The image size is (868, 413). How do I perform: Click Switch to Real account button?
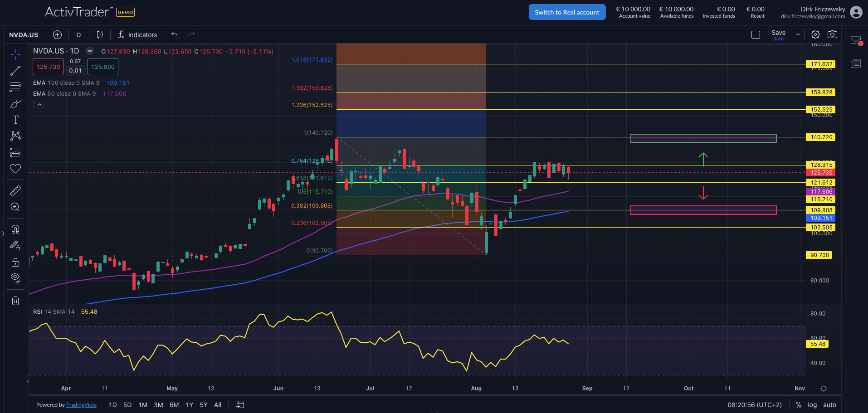point(567,12)
